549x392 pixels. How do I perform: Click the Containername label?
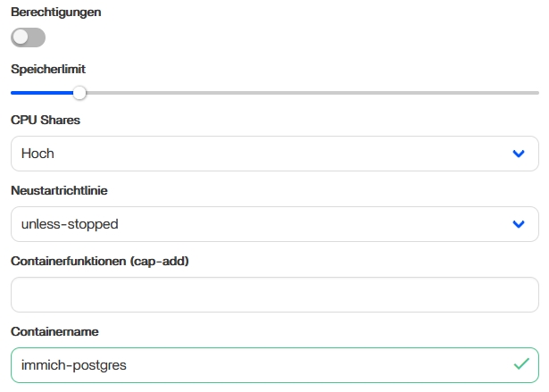point(54,331)
